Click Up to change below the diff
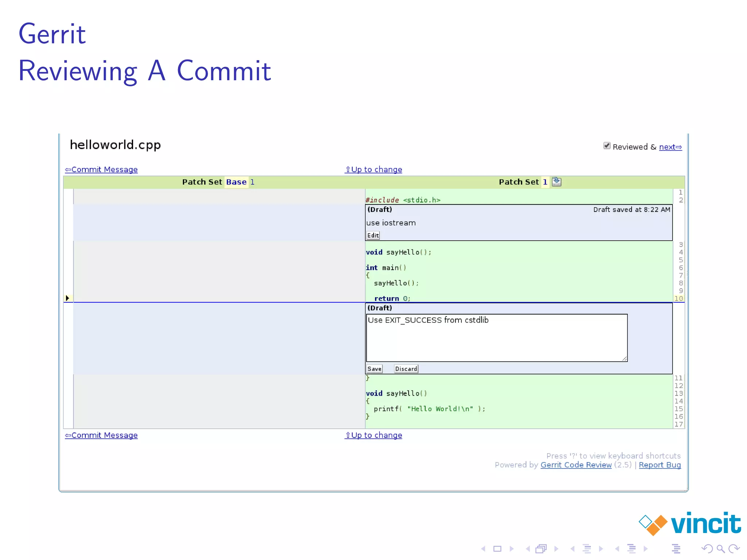Image resolution: width=747 pixels, height=560 pixels. pyautogui.click(x=373, y=435)
